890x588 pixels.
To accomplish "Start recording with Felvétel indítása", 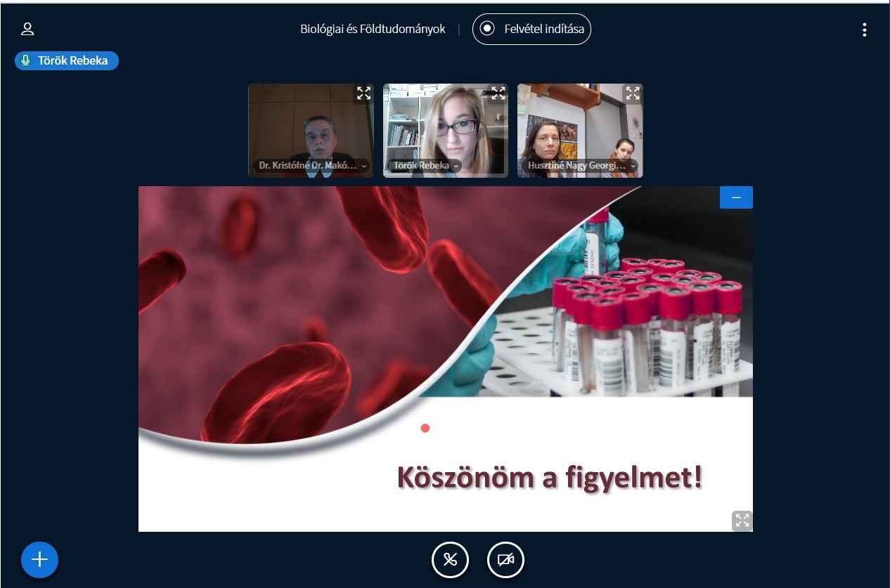I will point(531,30).
